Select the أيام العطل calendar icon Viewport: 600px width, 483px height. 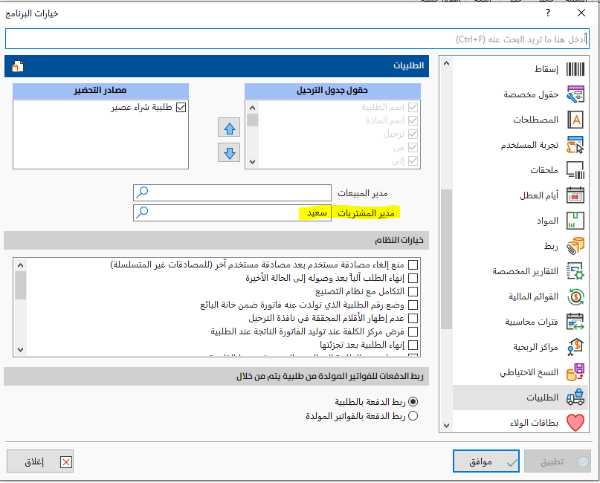(x=575, y=195)
